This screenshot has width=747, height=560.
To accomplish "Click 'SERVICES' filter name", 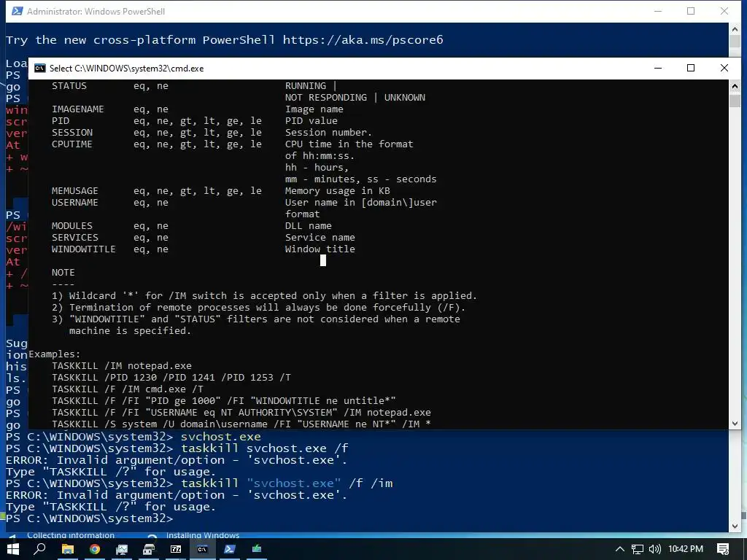I will 75,238.
